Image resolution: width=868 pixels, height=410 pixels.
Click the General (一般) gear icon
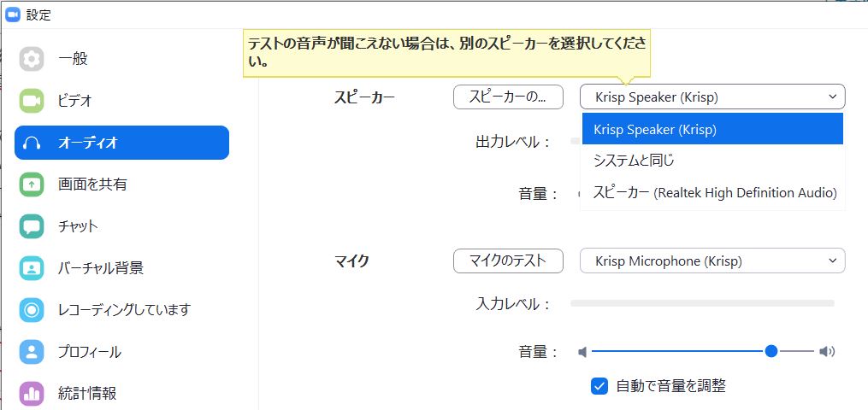click(32, 59)
